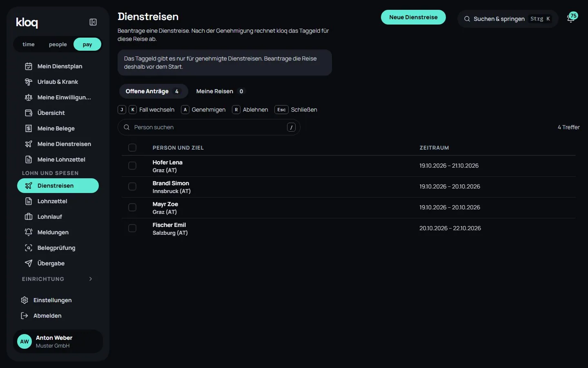The image size is (588, 368).
Task: Click the Zeitraum column header
Action: click(434, 148)
